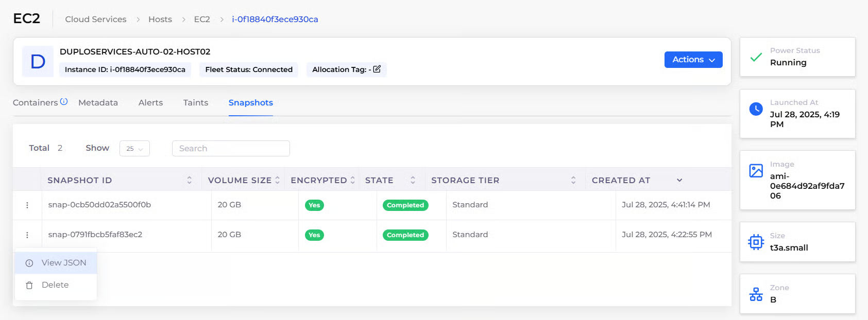
Task: Open row menu for snap-0791fbcb5faf83ec2
Action: click(x=27, y=235)
